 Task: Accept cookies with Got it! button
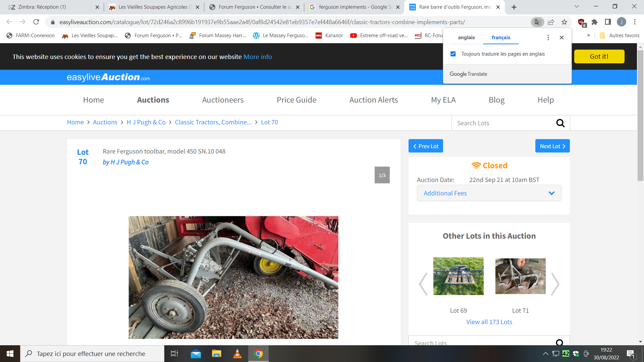[x=599, y=57]
